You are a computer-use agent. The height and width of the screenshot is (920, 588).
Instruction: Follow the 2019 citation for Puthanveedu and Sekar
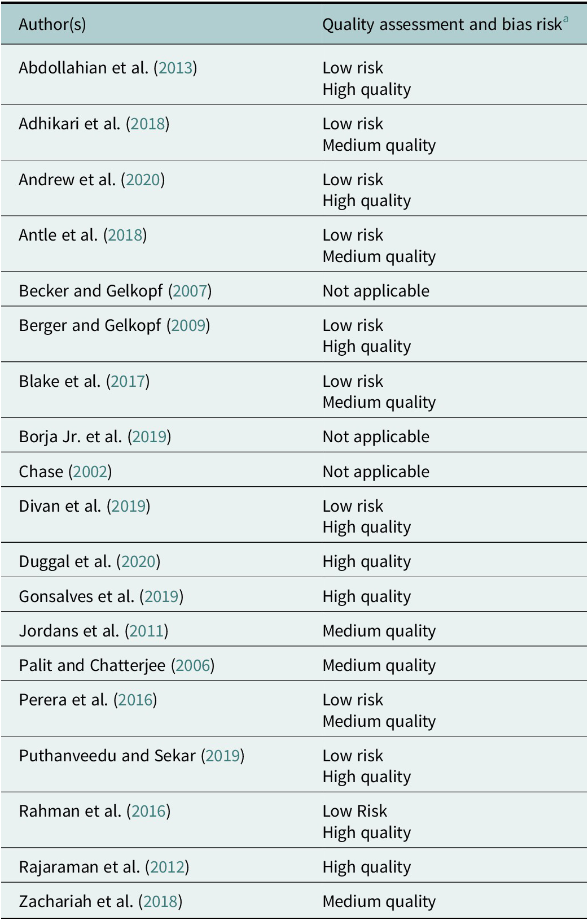point(223,756)
